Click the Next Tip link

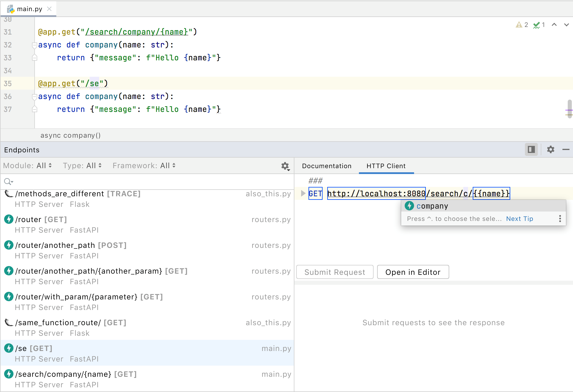[x=519, y=219]
